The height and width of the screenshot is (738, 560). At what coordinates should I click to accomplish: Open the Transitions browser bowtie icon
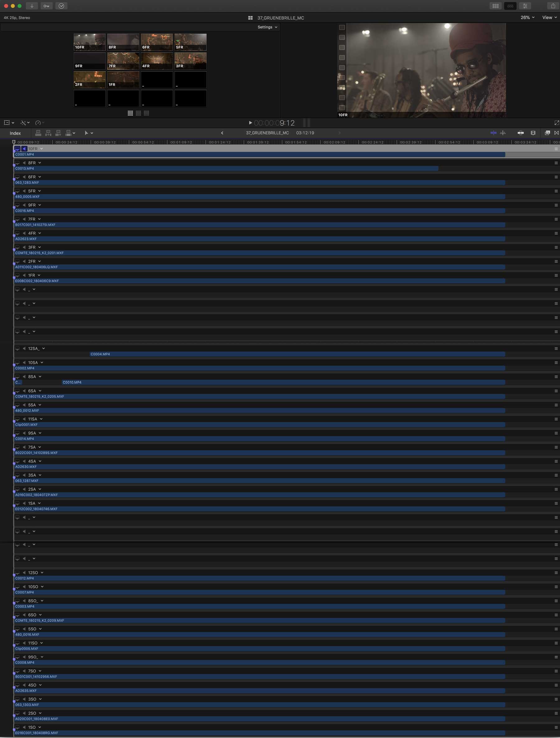coord(556,133)
